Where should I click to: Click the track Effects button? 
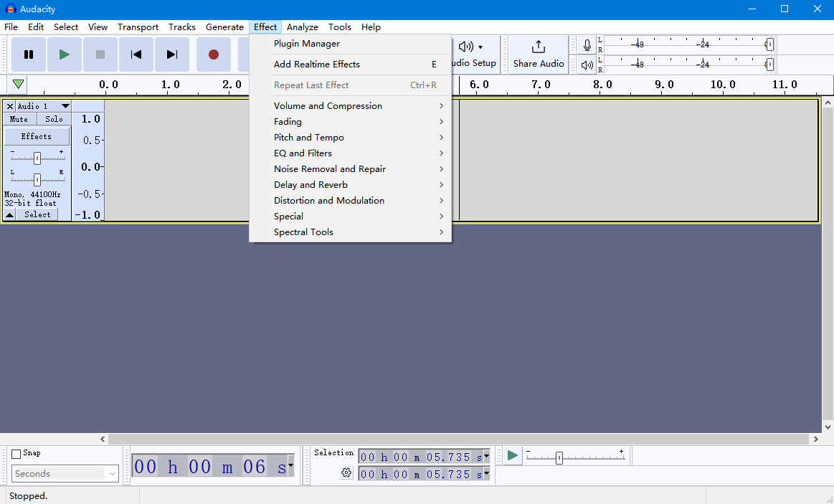click(37, 137)
